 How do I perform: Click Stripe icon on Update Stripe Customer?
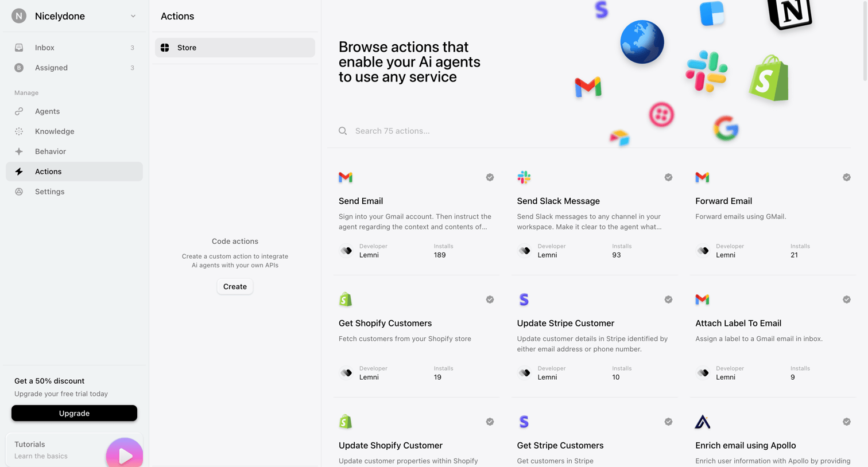tap(524, 299)
